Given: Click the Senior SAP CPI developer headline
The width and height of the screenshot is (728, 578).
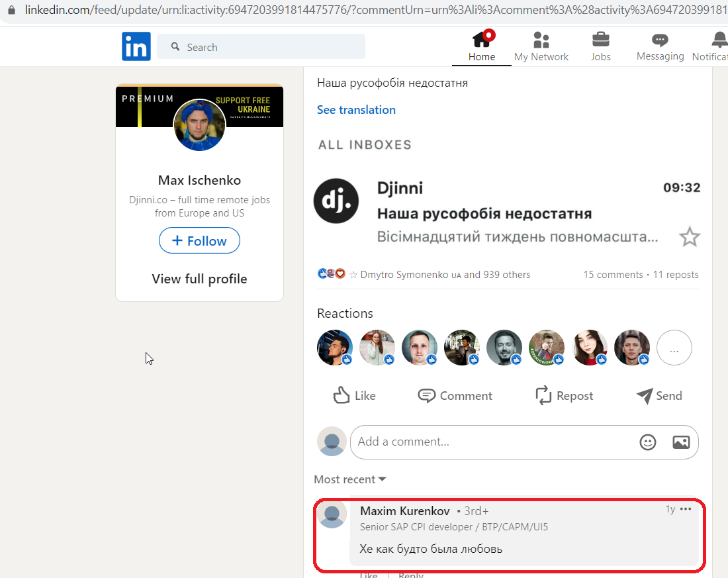Looking at the screenshot, I should coord(453,527).
